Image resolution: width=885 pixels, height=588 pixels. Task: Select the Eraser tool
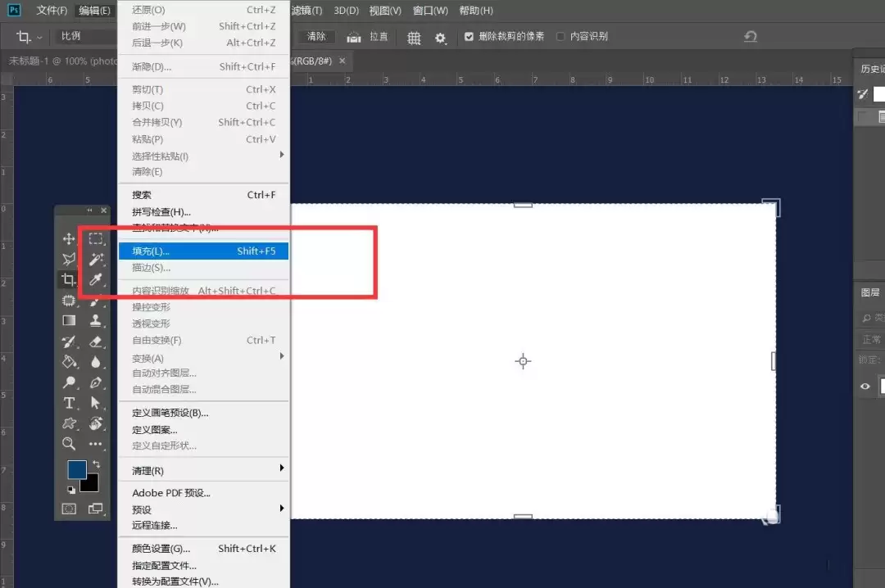(96, 341)
